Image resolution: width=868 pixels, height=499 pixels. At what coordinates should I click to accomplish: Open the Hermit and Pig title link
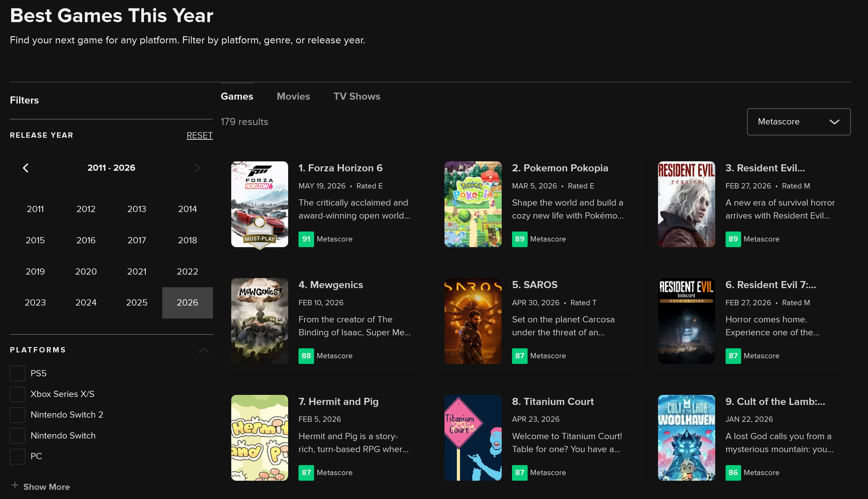point(338,402)
